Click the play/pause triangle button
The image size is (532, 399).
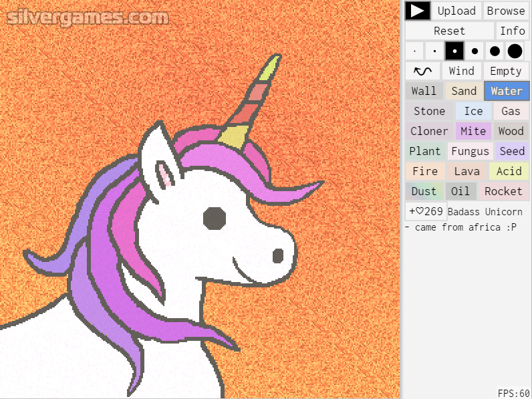pos(418,11)
